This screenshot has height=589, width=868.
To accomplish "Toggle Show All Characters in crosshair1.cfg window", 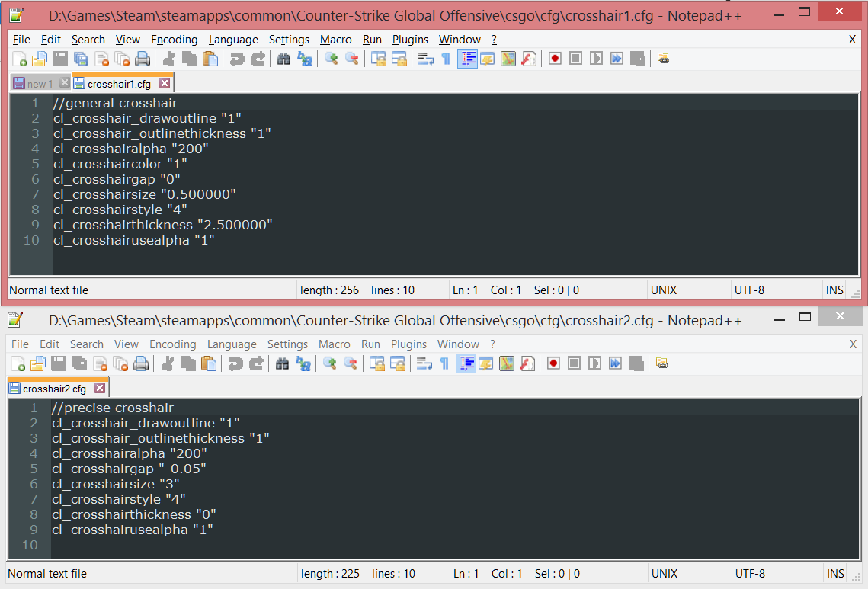I will (x=446, y=59).
